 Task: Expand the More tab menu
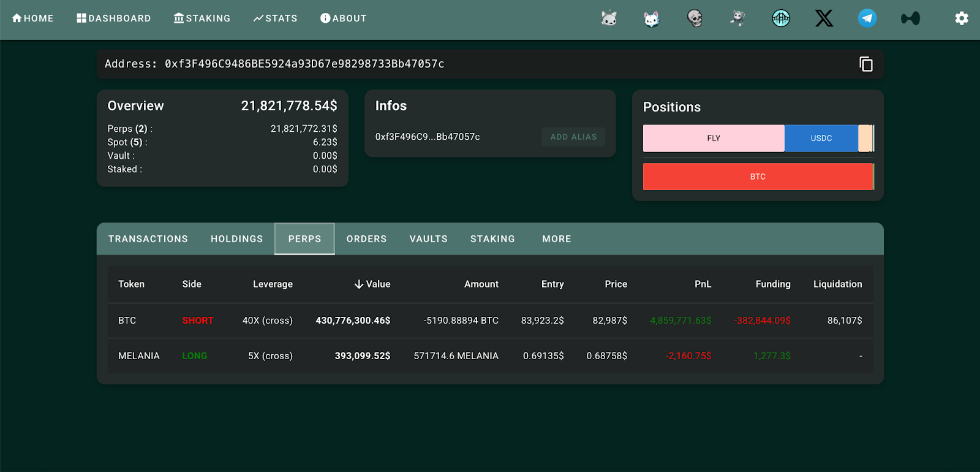pos(556,239)
